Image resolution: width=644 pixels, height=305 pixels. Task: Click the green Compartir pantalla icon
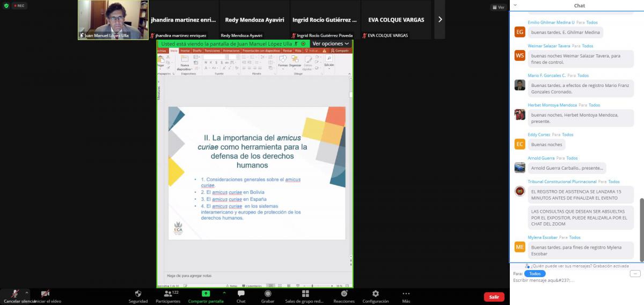click(x=206, y=294)
